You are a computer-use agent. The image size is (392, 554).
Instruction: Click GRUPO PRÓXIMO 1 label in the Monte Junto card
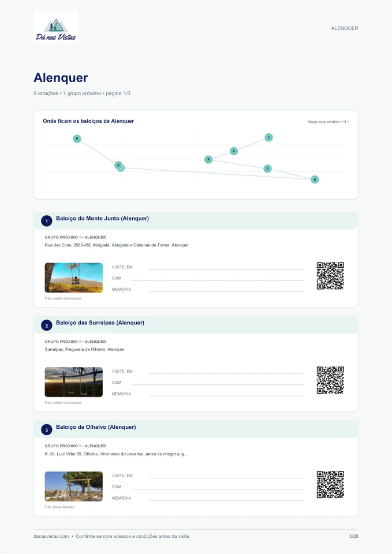[75, 237]
